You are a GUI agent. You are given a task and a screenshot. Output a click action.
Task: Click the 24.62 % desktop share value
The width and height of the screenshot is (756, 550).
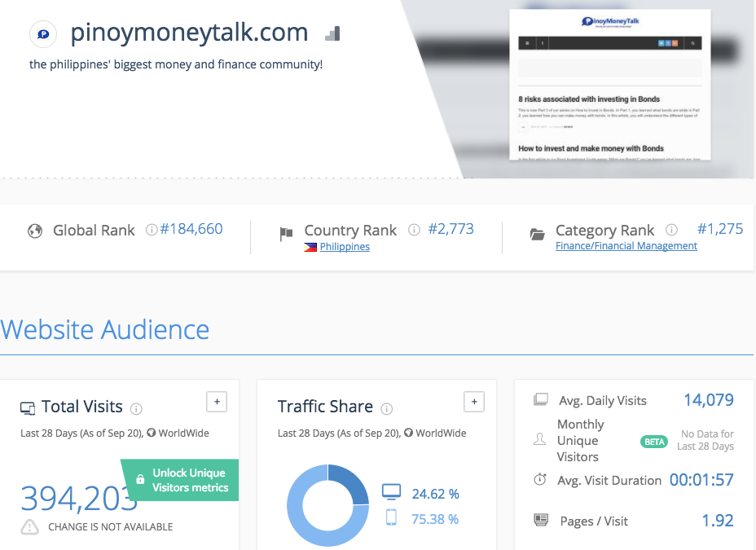[x=435, y=494]
